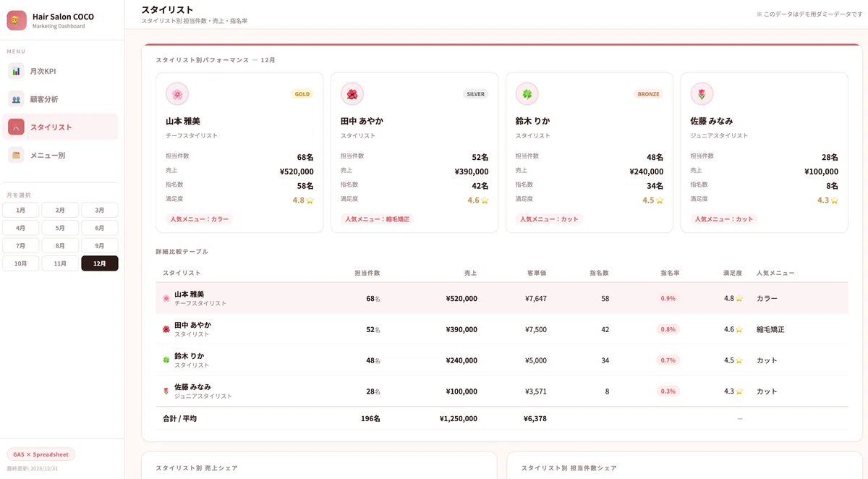Click the 売上 column header
The image size is (868, 479).
470,274
